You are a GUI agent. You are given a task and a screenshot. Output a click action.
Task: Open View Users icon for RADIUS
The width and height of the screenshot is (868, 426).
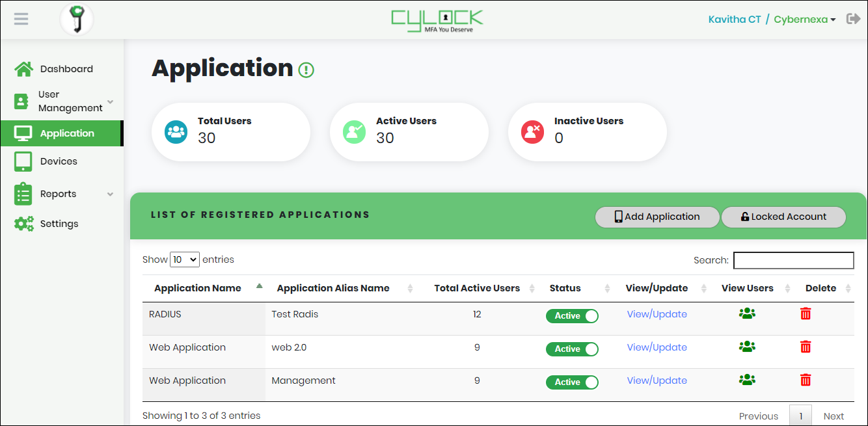coord(747,313)
